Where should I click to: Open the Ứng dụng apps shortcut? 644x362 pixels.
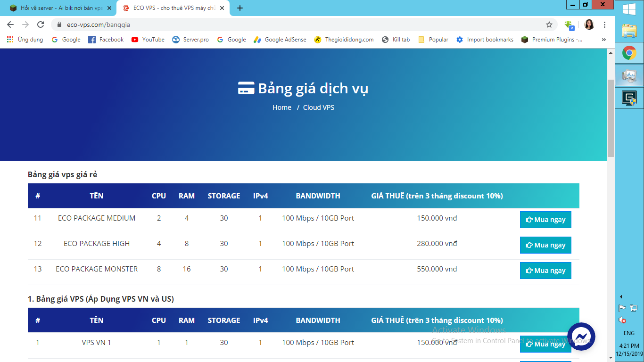25,40
